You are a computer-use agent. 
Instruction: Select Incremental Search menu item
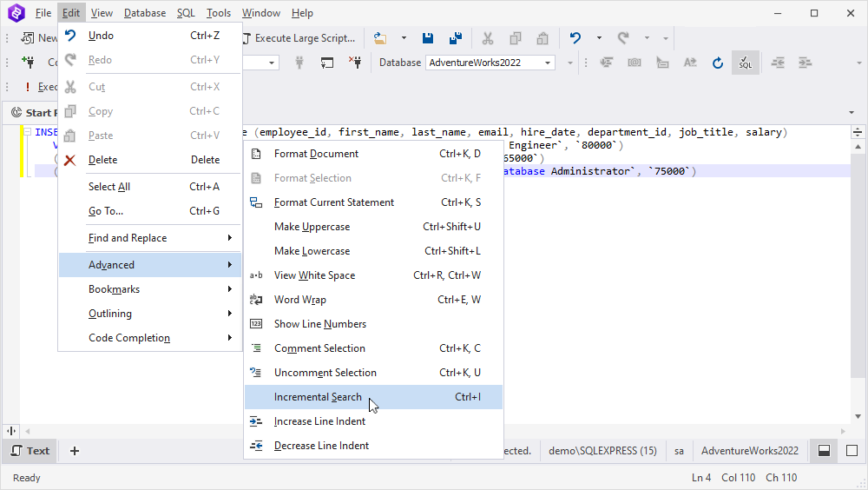click(x=373, y=397)
